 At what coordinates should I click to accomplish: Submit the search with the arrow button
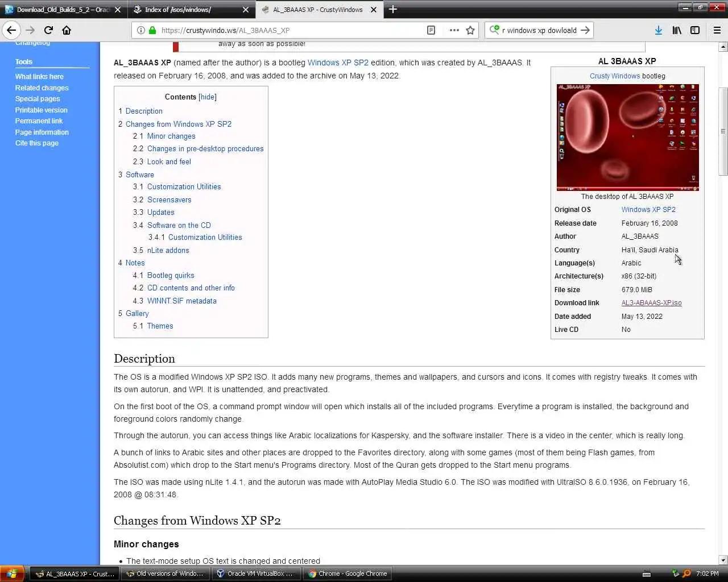(x=585, y=30)
